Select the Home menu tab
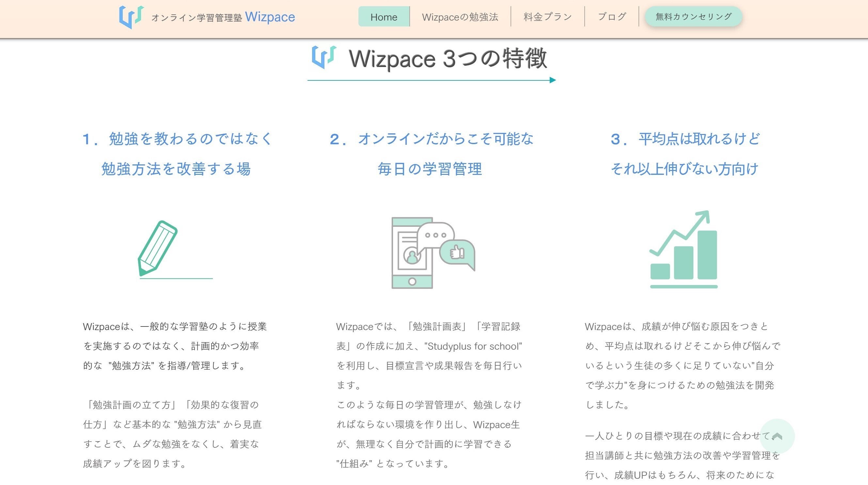 click(384, 17)
